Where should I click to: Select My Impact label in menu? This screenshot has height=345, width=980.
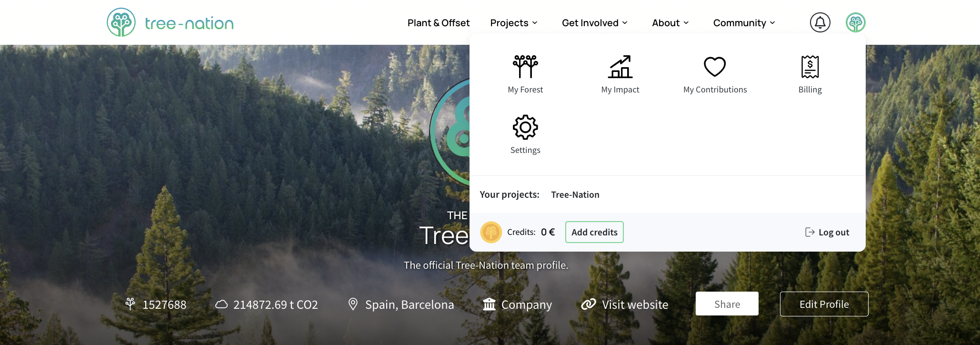620,90
